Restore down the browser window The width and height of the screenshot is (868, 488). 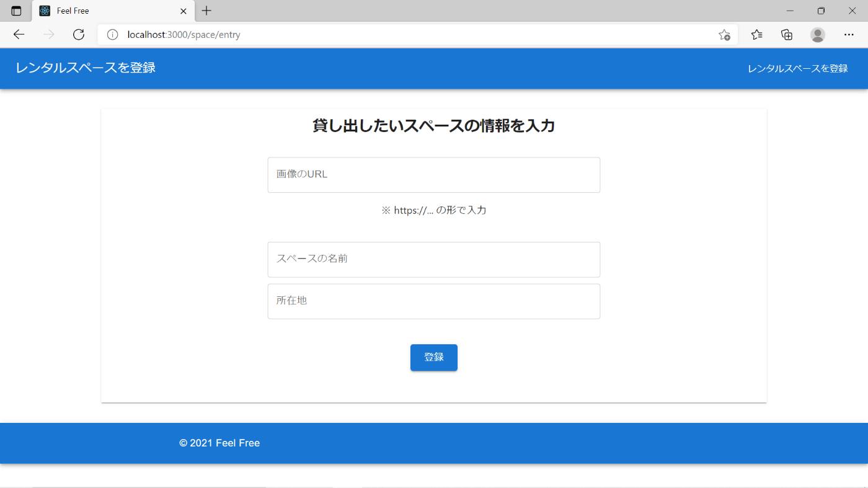click(821, 11)
